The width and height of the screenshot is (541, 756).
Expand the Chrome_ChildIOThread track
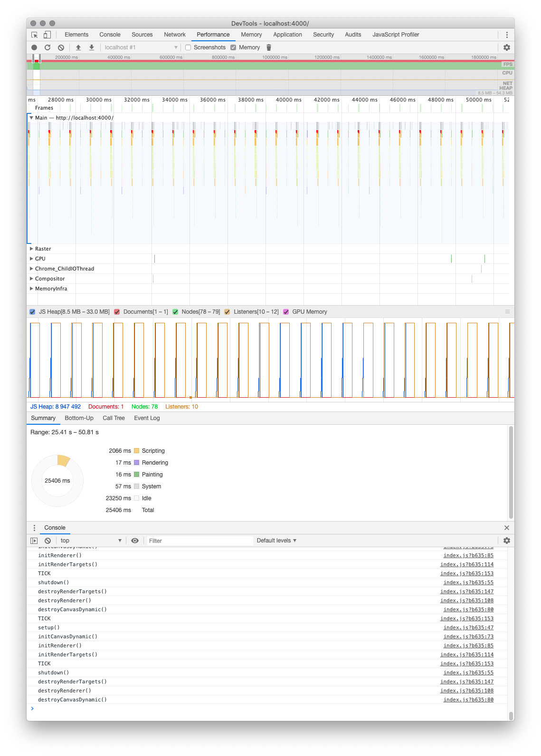[31, 269]
